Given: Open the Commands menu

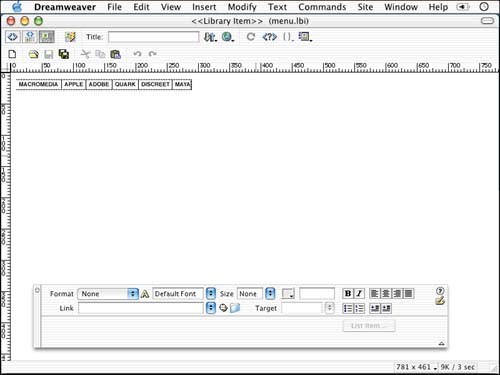Looking at the screenshot, I should (322, 7).
